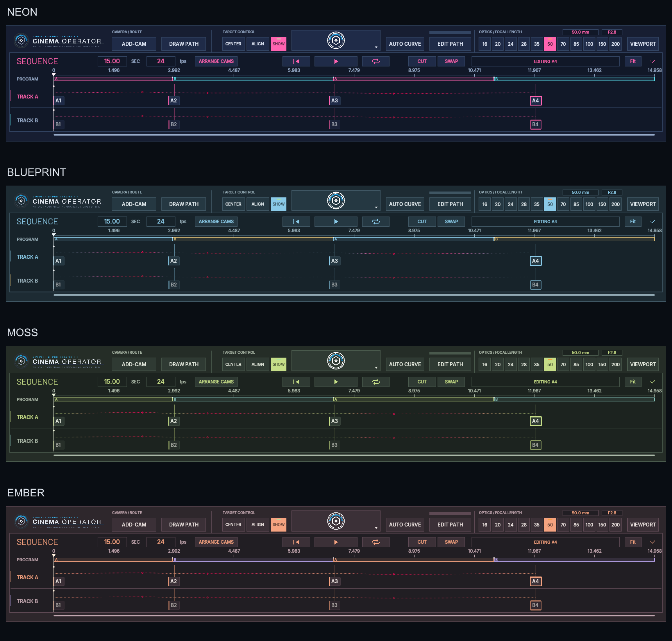This screenshot has width=672, height=641.
Task: Click rewind-to-start icon in the Neon panel
Action: point(296,61)
